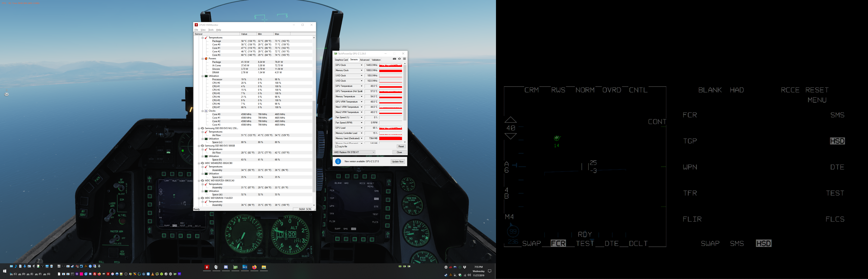Click the GPU-Z refresh icon
Viewport: 868px width, 279px height.
click(x=400, y=59)
